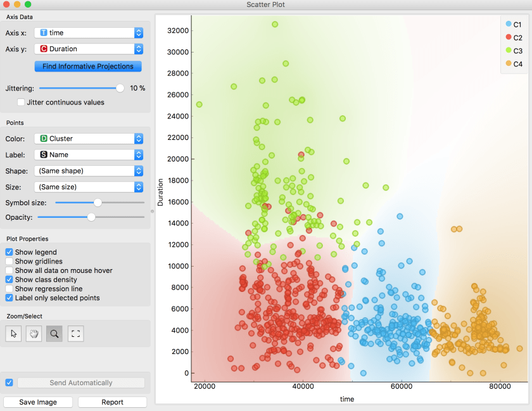Screen dimensions: 532x411
Task: Select the arrow selection tool
Action: 13,334
